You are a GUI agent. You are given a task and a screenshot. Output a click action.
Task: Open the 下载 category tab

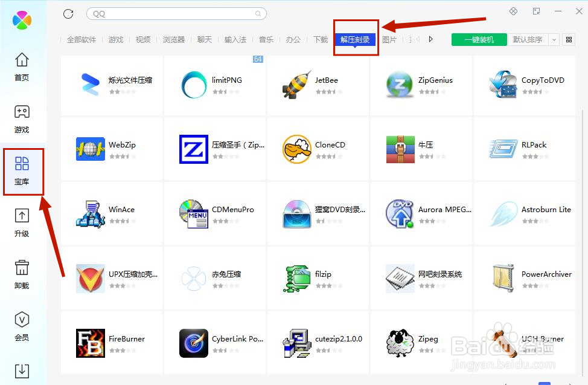click(321, 39)
